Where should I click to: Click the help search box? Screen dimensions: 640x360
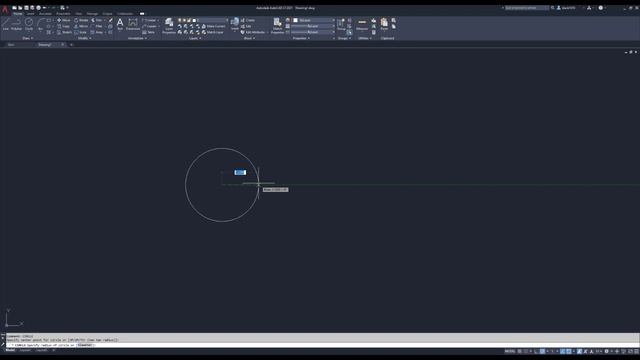coord(526,8)
